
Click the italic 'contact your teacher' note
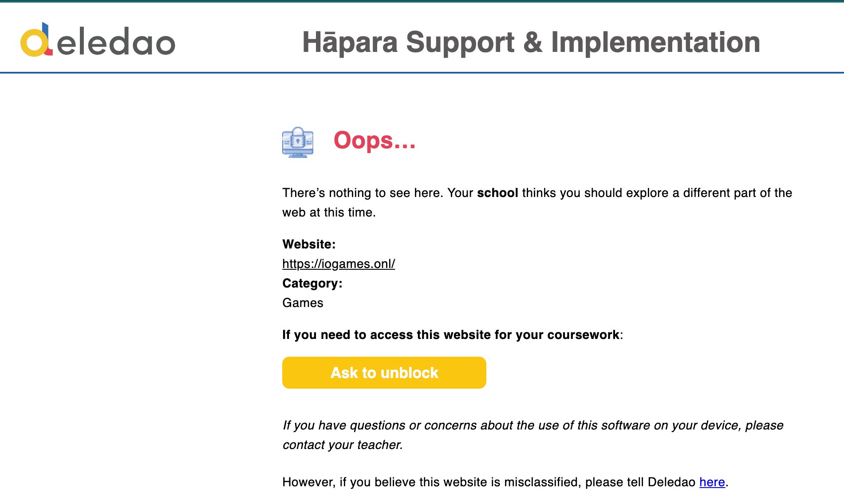343,445
